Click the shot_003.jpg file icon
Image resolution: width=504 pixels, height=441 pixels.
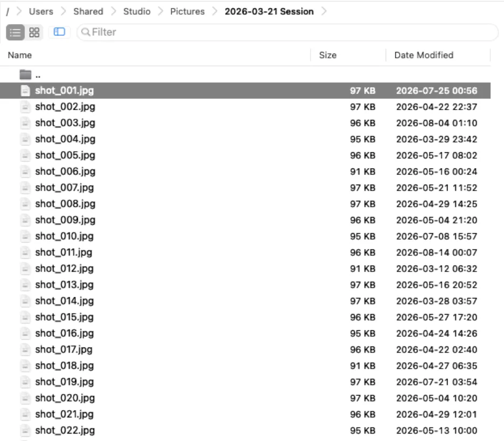click(x=25, y=123)
